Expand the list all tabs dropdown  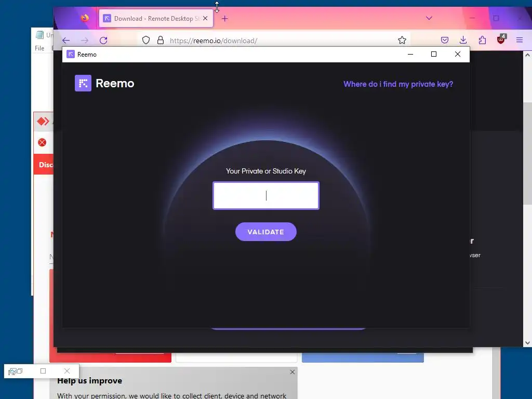[429, 18]
